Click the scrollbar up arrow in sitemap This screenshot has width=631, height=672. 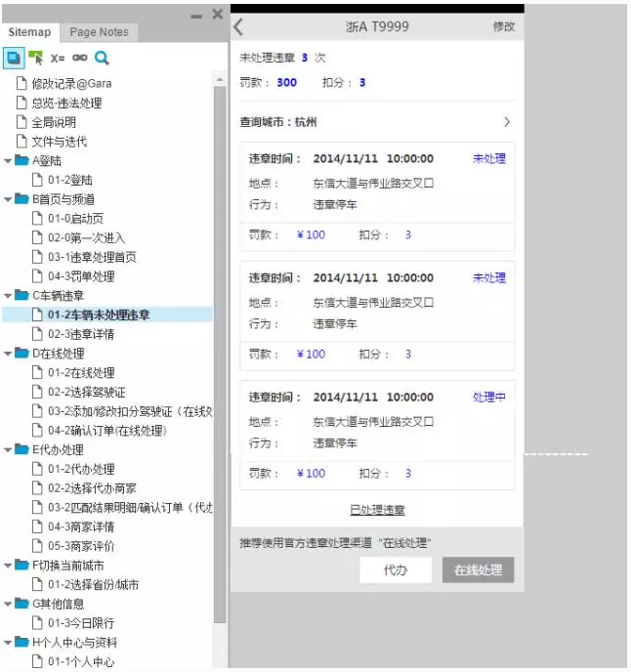pyautogui.click(x=220, y=80)
